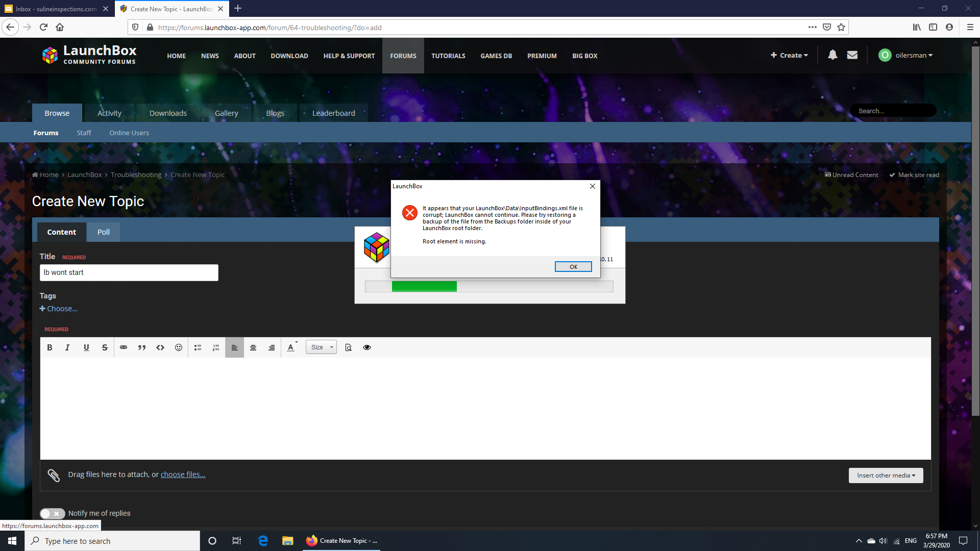This screenshot has height=551, width=980.
Task: Open the text color dropdown
Action: (x=292, y=347)
